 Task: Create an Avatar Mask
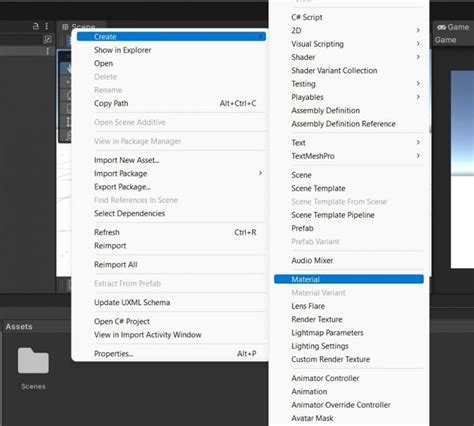pyautogui.click(x=349, y=418)
